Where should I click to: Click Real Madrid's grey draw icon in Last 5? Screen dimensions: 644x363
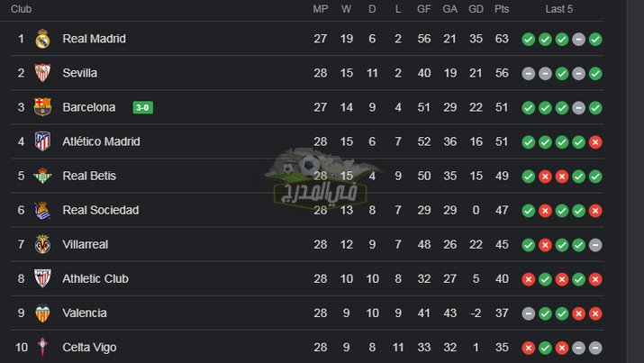[x=578, y=40]
